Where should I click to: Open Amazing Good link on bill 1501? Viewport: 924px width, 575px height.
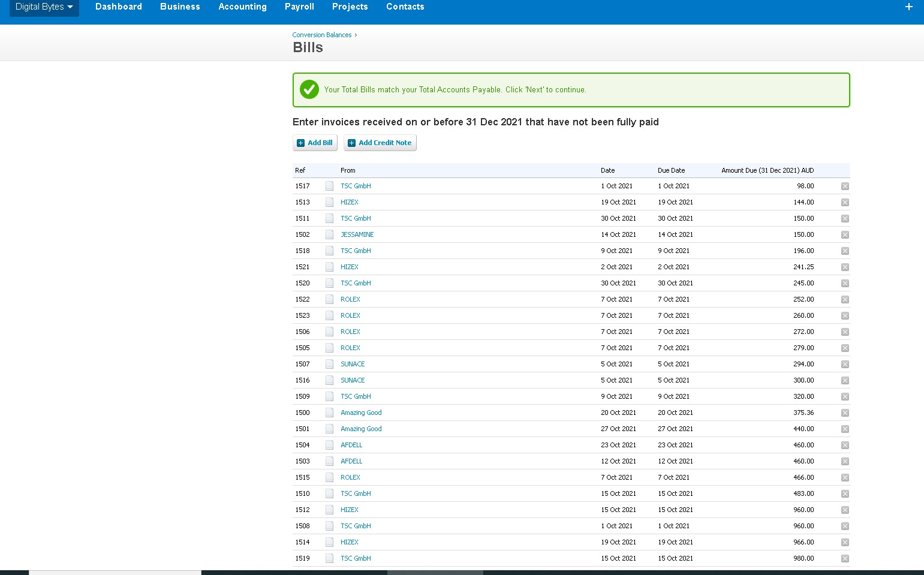(x=361, y=429)
